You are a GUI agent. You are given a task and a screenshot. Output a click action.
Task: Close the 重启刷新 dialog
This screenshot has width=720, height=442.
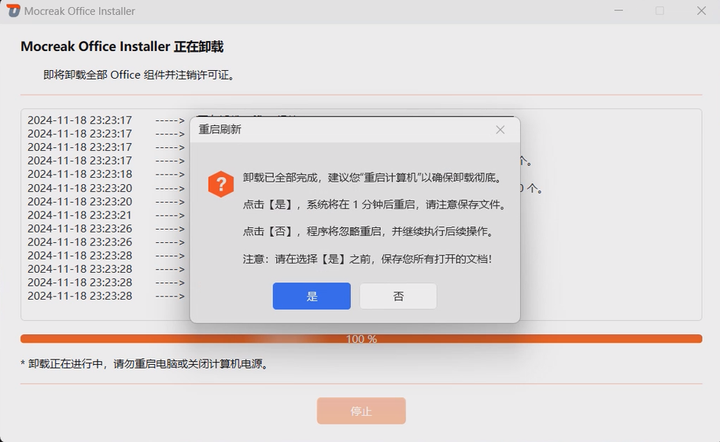pyautogui.click(x=500, y=130)
